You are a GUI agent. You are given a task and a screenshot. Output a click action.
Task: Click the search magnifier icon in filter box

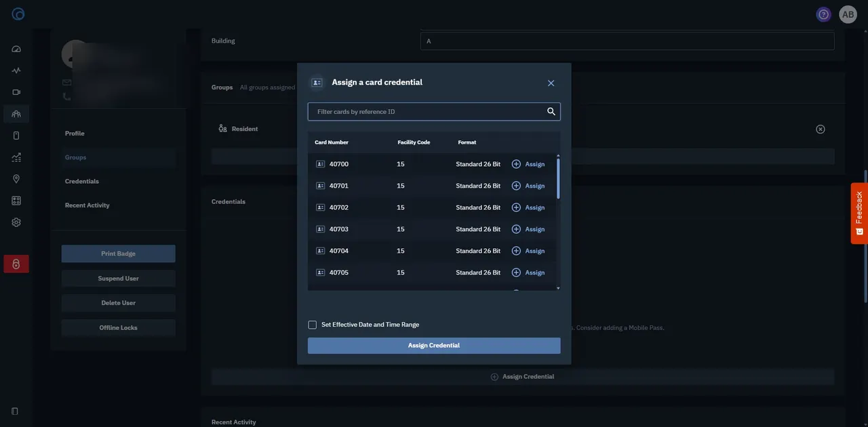pyautogui.click(x=551, y=111)
